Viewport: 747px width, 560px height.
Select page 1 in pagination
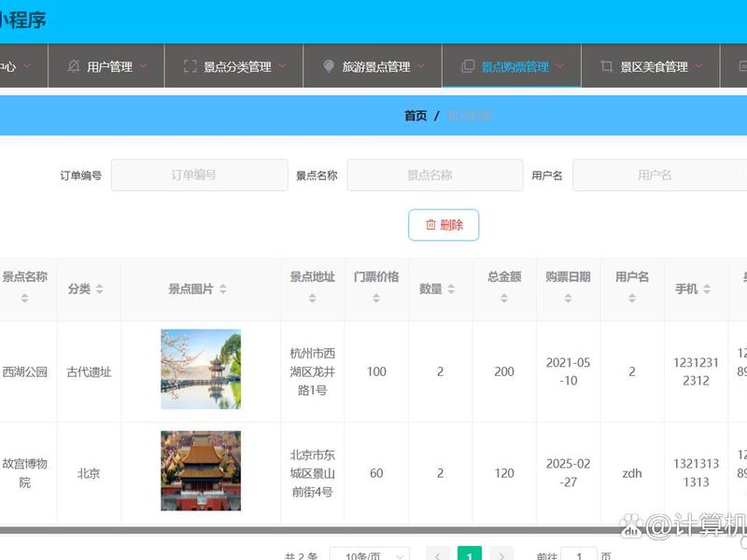click(470, 554)
